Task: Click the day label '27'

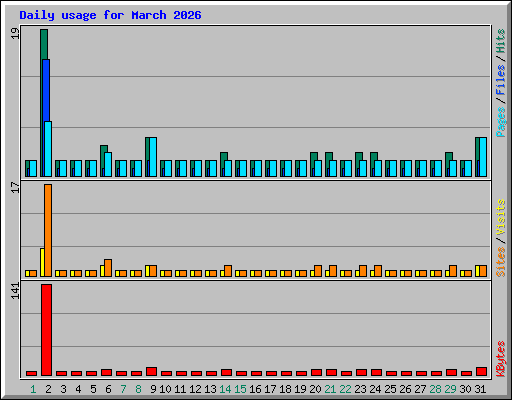Action: coord(420,389)
